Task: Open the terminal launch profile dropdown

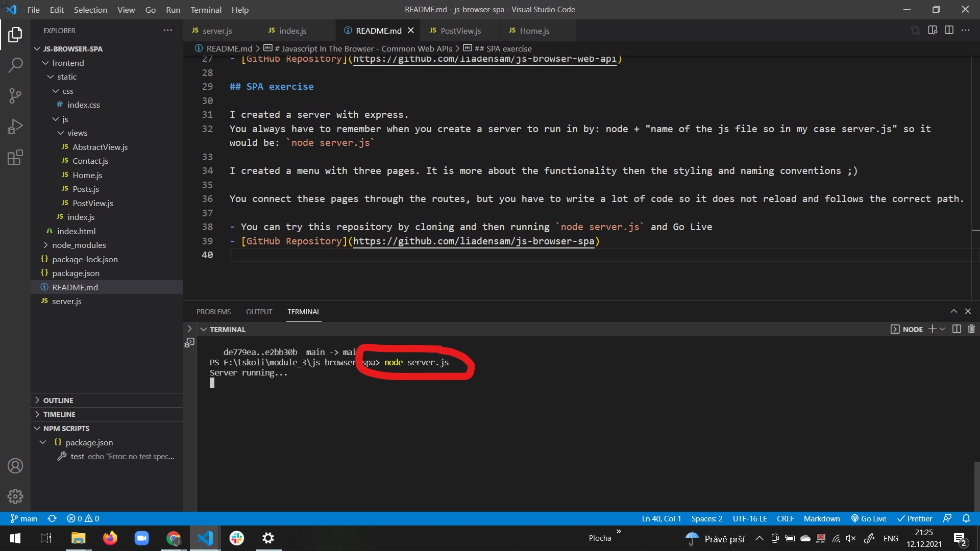Action: pyautogui.click(x=942, y=329)
